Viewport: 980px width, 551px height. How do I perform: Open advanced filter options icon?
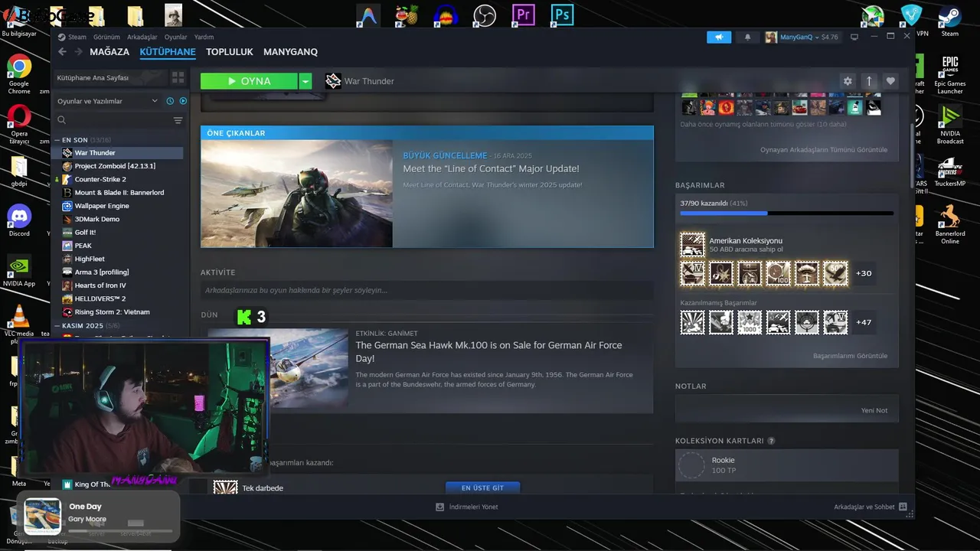pyautogui.click(x=178, y=120)
